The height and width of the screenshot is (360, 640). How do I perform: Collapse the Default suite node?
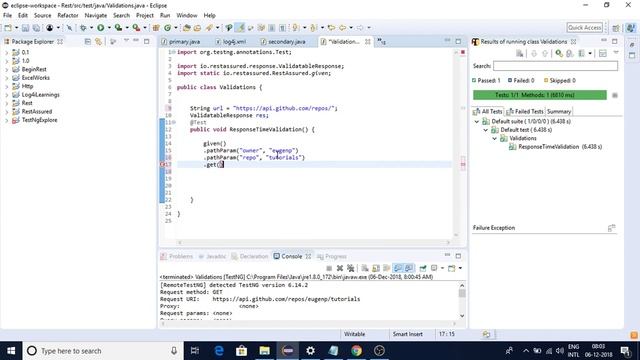476,122
